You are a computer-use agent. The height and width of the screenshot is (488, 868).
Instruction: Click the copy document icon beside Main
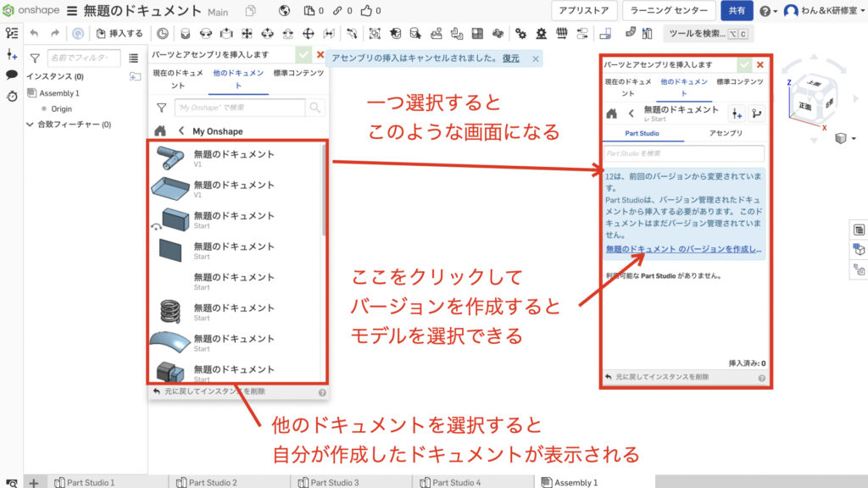[x=251, y=10]
